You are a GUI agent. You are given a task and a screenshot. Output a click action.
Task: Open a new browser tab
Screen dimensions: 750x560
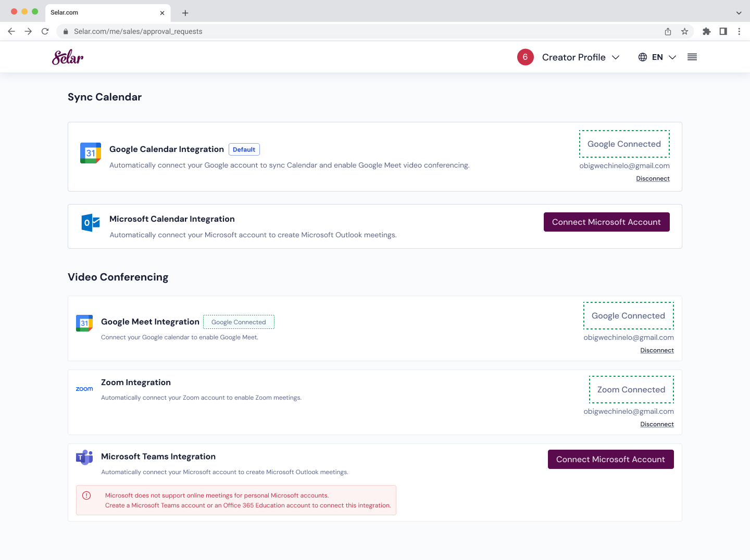click(185, 13)
